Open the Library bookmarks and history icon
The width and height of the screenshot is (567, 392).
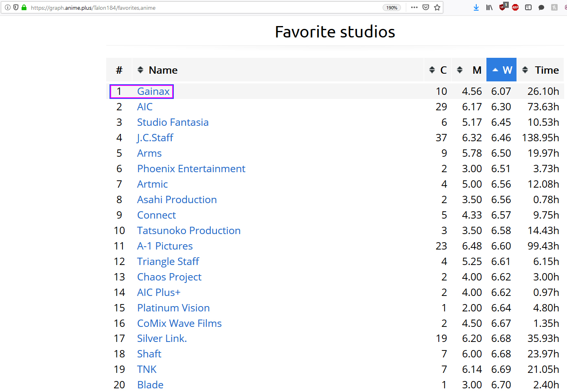click(489, 7)
